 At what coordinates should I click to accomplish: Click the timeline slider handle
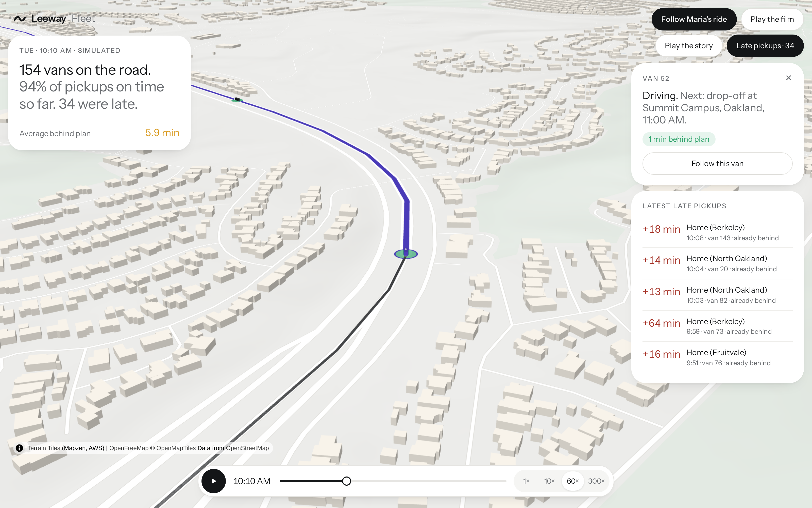(x=347, y=481)
